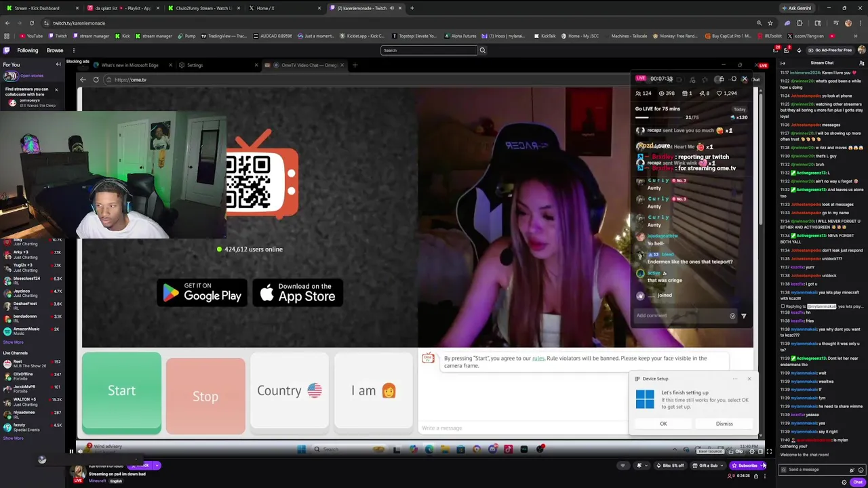868x488 pixels.
Task: Open new Chrome tab
Action: coord(412,8)
